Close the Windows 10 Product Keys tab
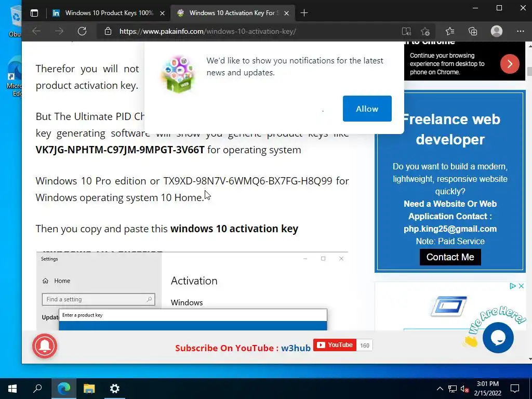The image size is (532, 399). tap(162, 13)
